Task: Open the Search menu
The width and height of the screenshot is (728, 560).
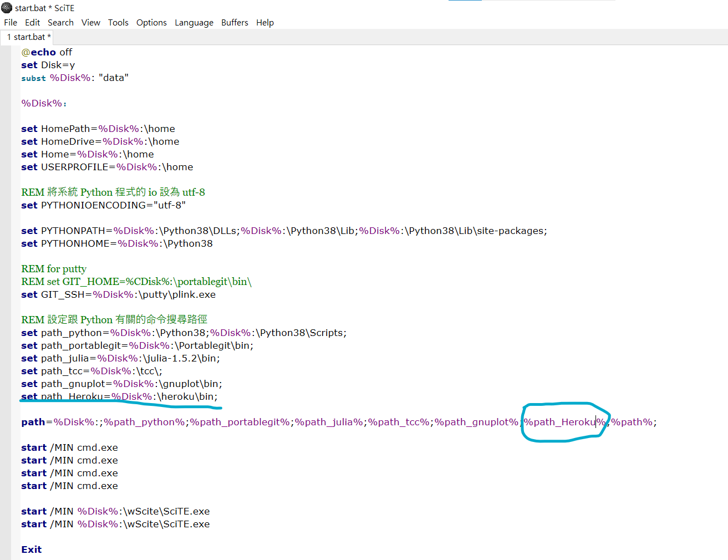Action: click(x=60, y=23)
